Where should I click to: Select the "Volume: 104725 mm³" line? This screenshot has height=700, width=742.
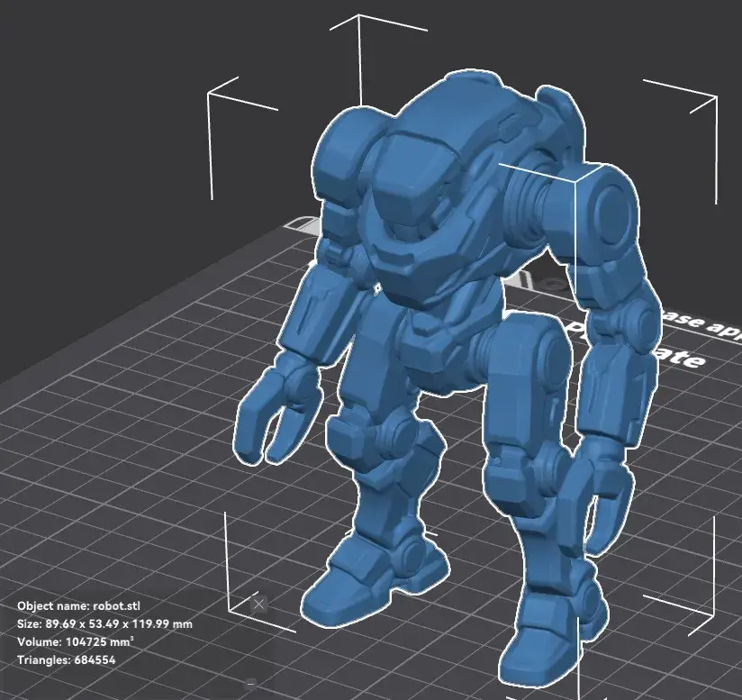[x=76, y=641]
